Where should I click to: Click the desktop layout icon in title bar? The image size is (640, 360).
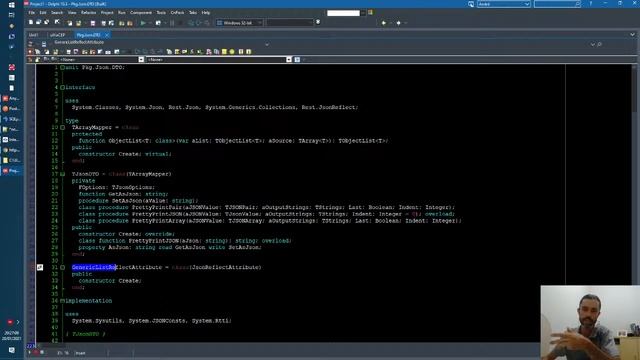(471, 4)
